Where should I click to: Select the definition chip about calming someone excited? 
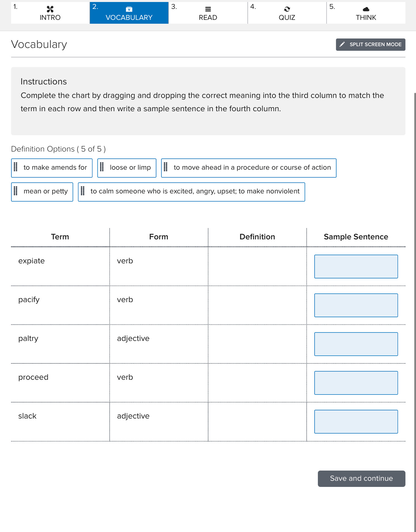(191, 191)
